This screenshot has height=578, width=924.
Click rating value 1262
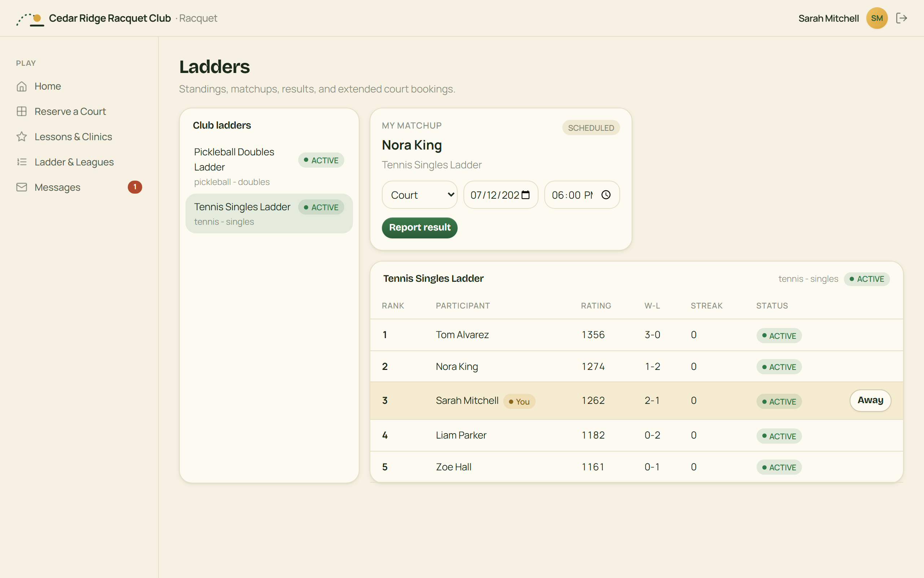coord(593,400)
